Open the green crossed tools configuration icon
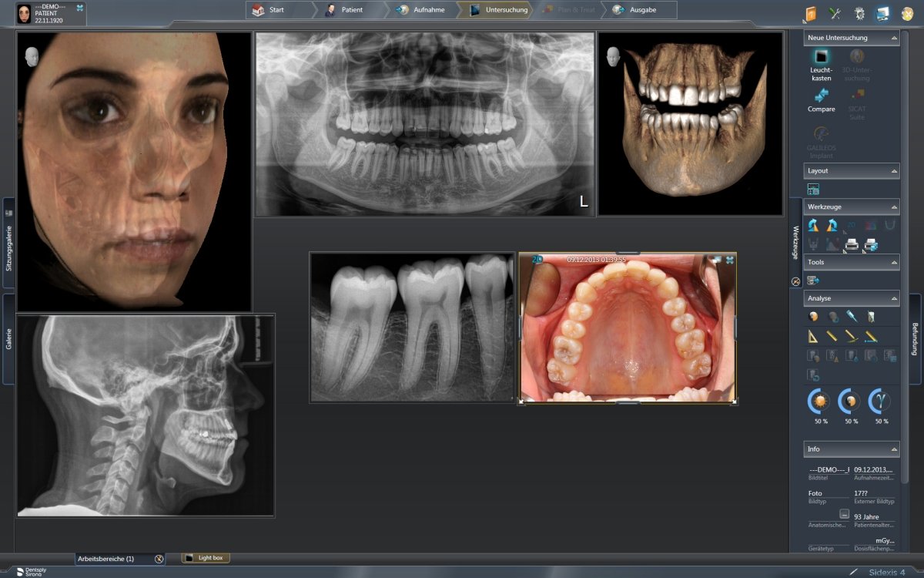 835,13
